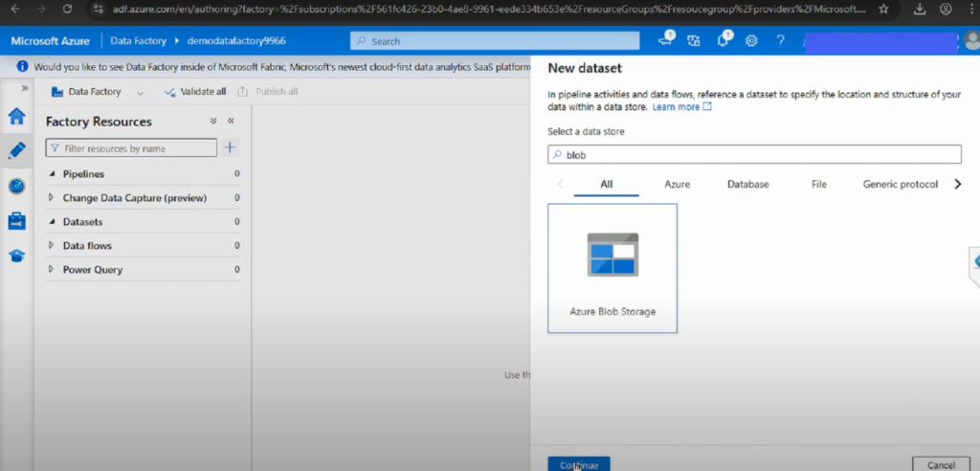Screen dimensions: 980x471
Task: Switch to the Generic protocol tab
Action: pyautogui.click(x=900, y=185)
